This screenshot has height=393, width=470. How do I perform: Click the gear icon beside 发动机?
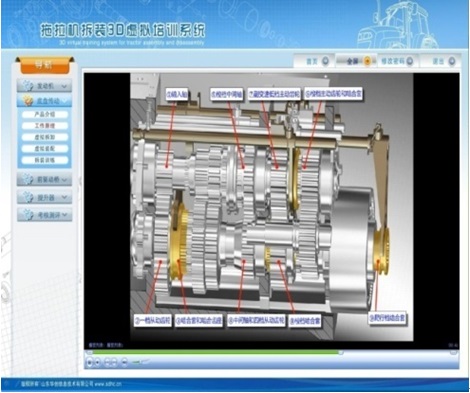coord(28,86)
